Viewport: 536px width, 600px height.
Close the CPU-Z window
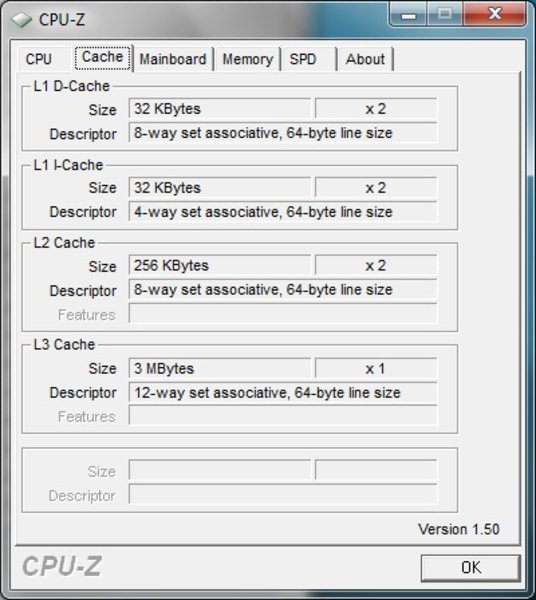coord(495,14)
